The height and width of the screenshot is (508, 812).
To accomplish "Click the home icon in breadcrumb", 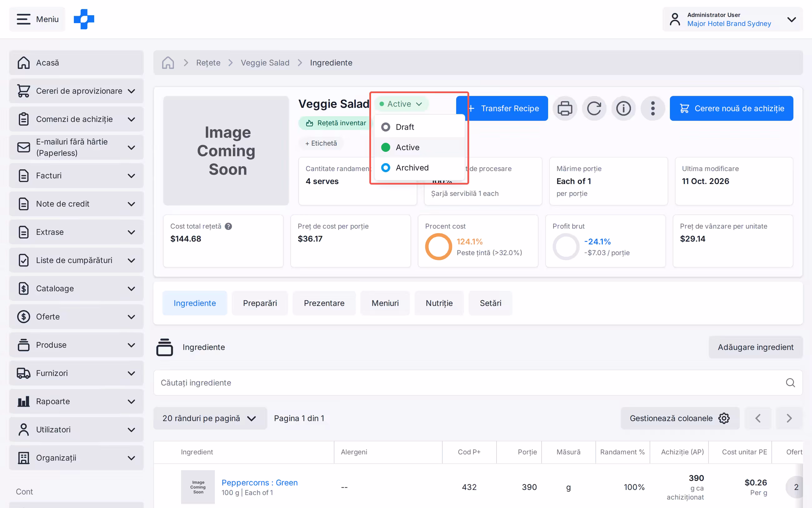I will pyautogui.click(x=168, y=63).
